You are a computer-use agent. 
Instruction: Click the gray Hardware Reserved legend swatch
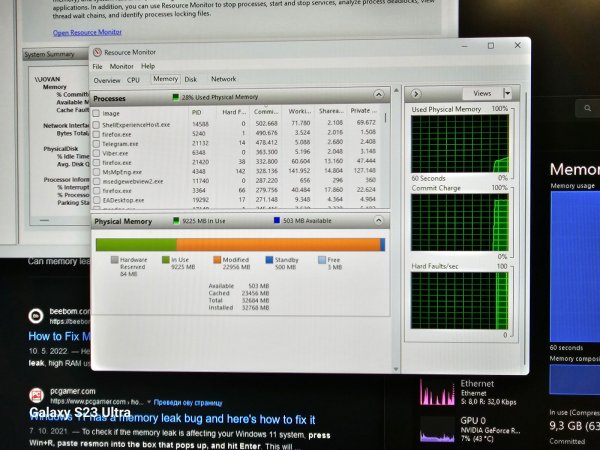click(114, 260)
